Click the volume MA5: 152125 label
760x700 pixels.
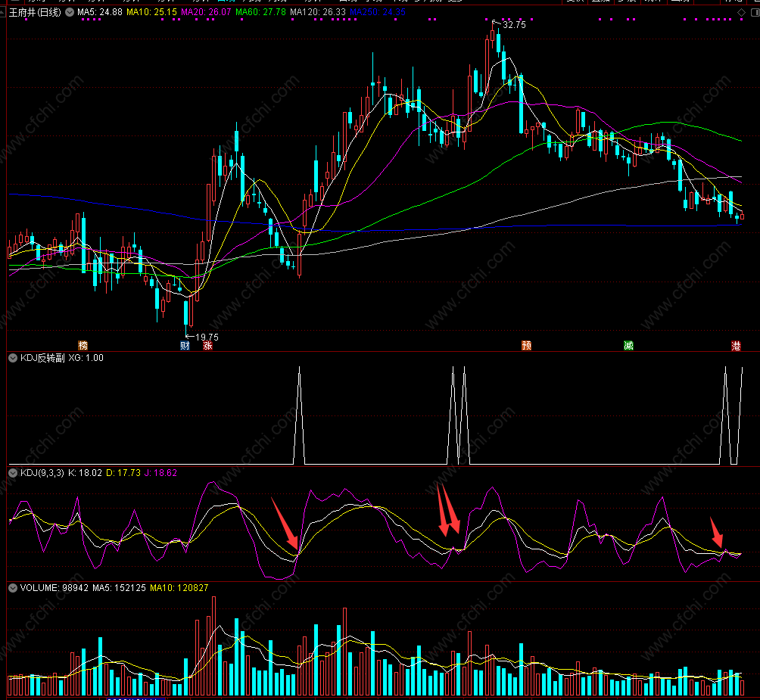tap(120, 587)
